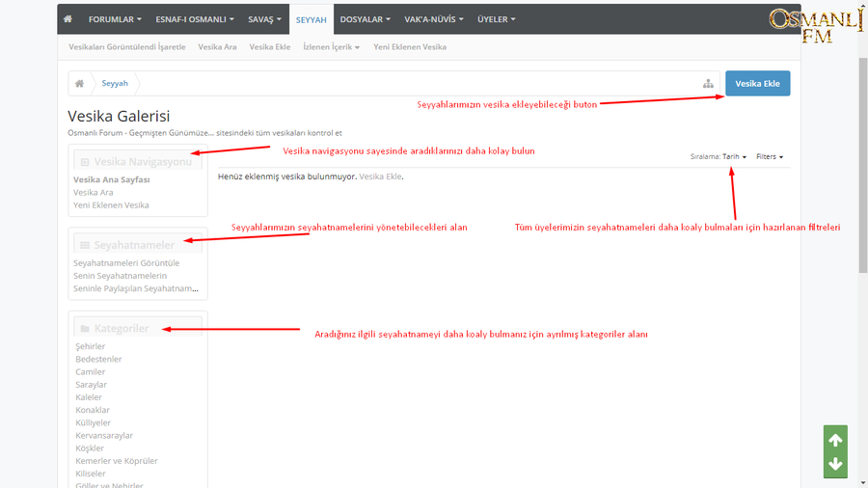This screenshot has height=488, width=868.
Task: Open the Saraylar category
Action: point(92,385)
